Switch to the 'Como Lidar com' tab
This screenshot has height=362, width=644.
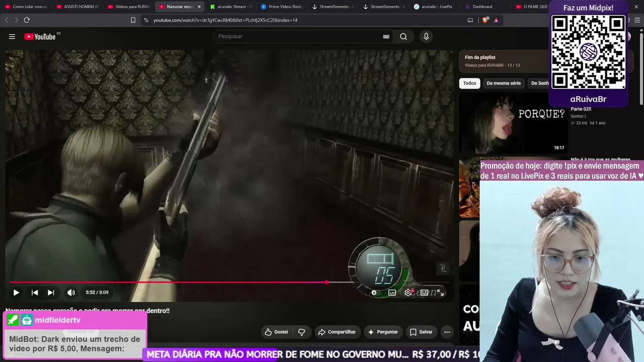pyautogui.click(x=26, y=7)
